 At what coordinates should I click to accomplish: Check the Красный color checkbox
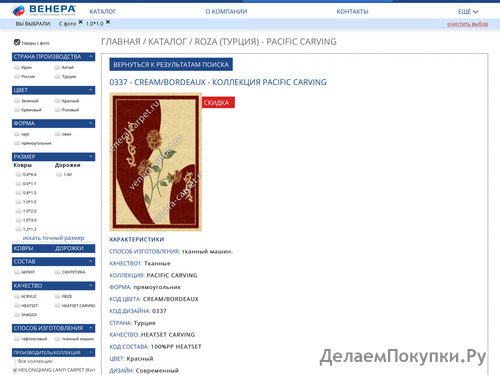[57, 101]
